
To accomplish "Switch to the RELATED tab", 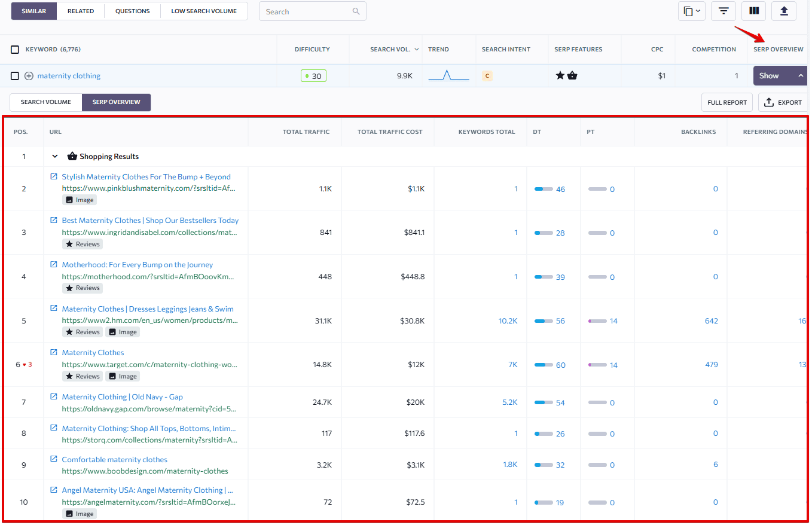I will [80, 11].
